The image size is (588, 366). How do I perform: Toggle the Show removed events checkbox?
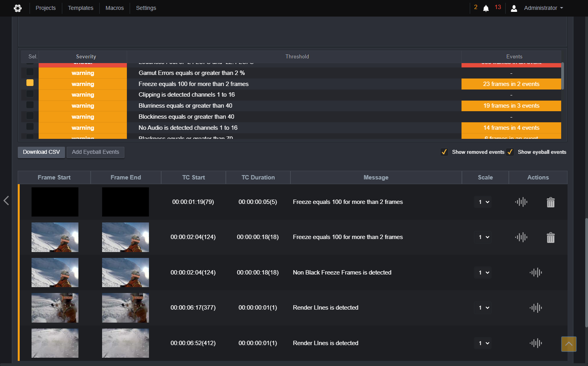(x=444, y=152)
